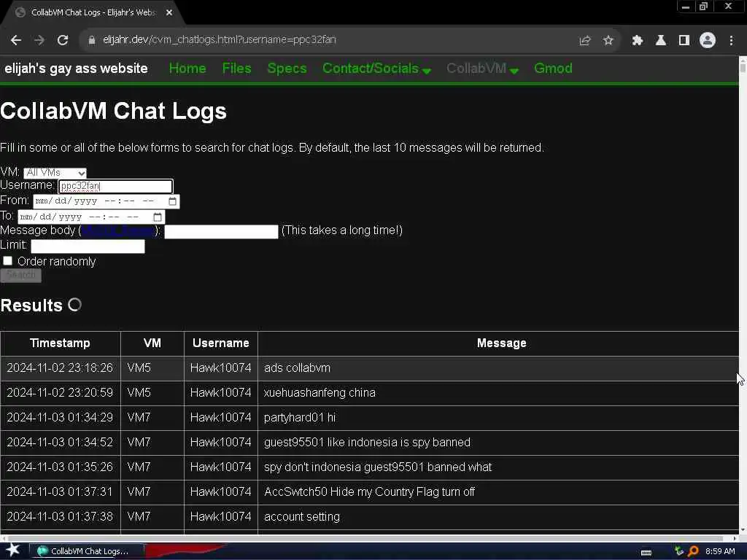Follow the link in Message body label

pyautogui.click(x=119, y=231)
